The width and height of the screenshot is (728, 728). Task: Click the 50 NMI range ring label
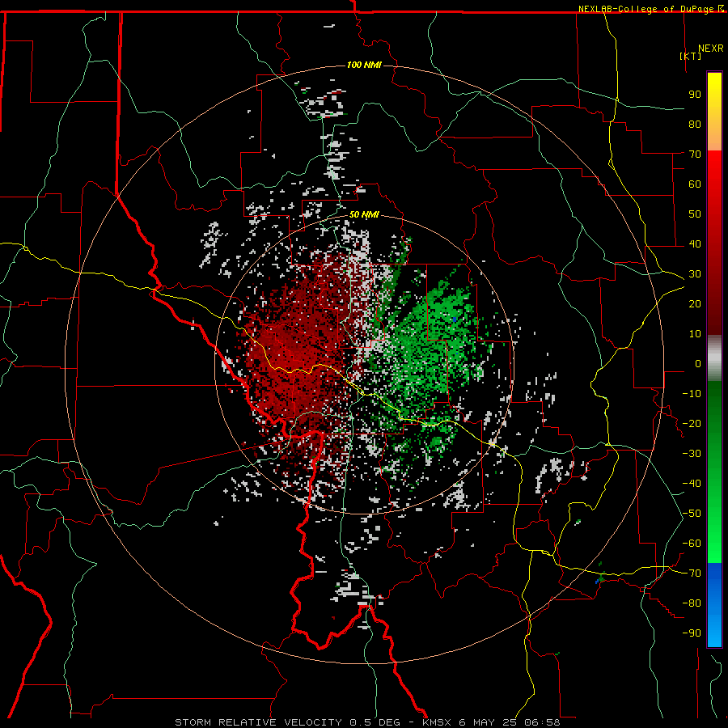pos(364,214)
